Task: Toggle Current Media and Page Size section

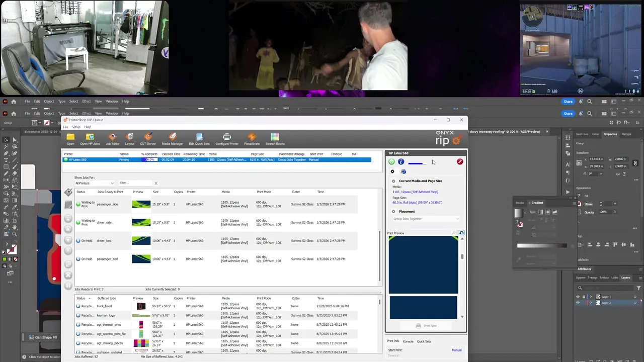Action: pos(393,181)
